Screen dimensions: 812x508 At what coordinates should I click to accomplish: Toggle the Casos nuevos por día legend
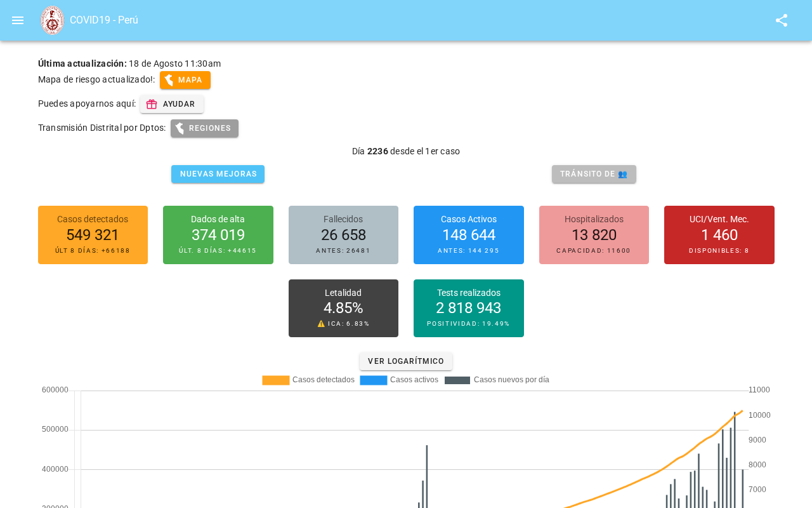pyautogui.click(x=497, y=380)
